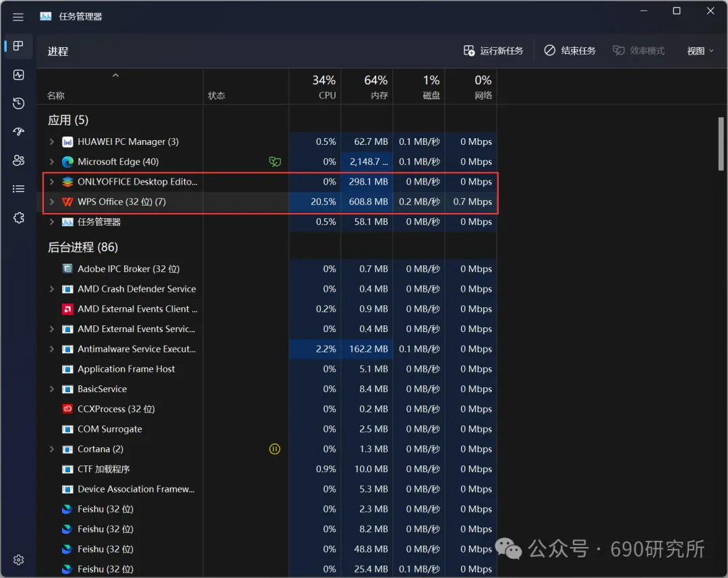
Task: Click WPS Office memory value 608.8 MB
Action: pos(368,202)
